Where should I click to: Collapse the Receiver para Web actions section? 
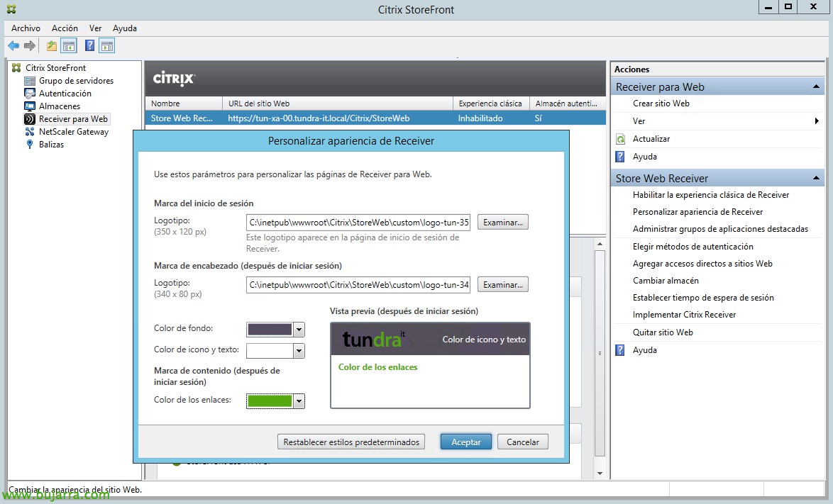pos(816,86)
